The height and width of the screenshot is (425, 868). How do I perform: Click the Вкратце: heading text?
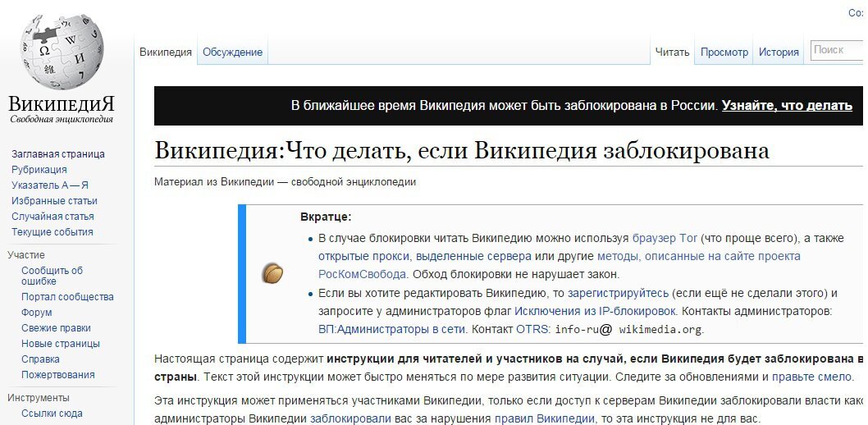326,217
